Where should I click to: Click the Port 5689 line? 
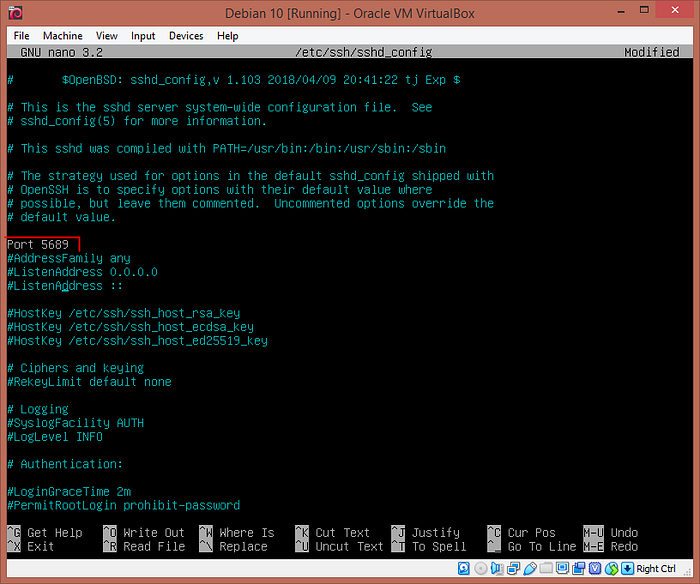(x=38, y=245)
